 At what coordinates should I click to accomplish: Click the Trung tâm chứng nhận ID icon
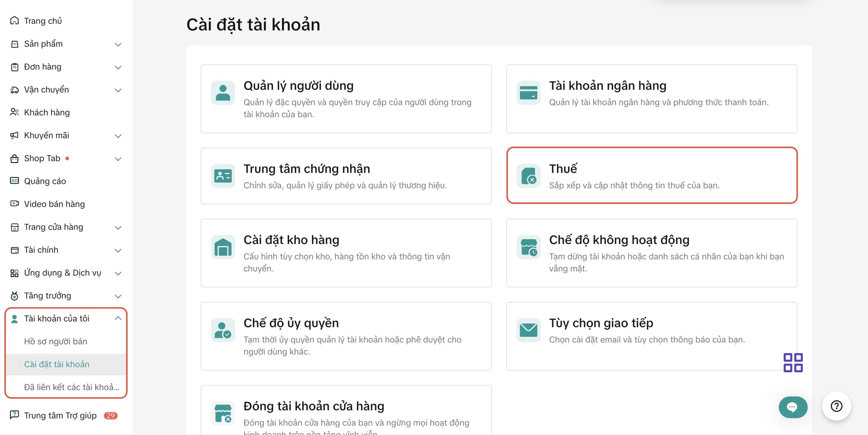[223, 176]
